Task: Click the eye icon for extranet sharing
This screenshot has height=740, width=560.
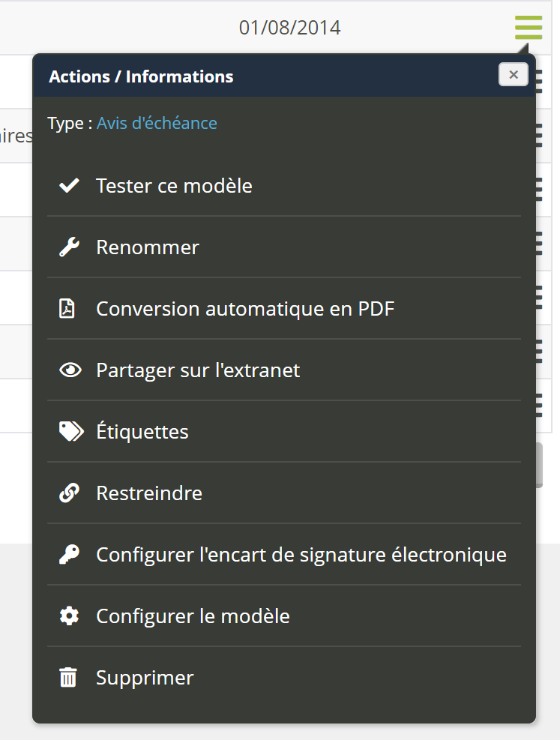Action: point(70,370)
